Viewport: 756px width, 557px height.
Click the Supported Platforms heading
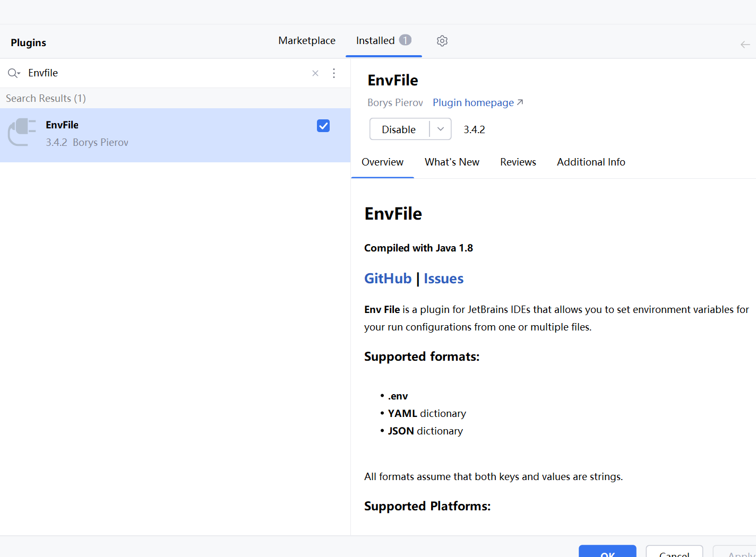(427, 506)
